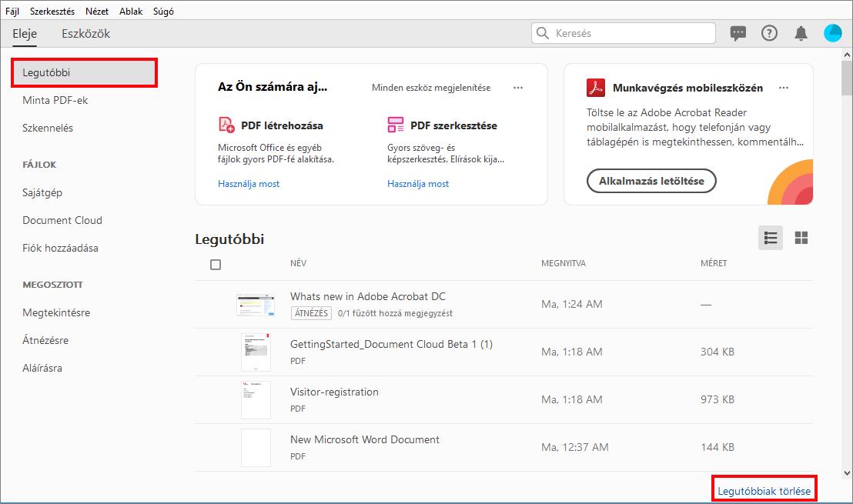853x504 pixels.
Task: Open the chat messages icon
Action: [x=738, y=33]
